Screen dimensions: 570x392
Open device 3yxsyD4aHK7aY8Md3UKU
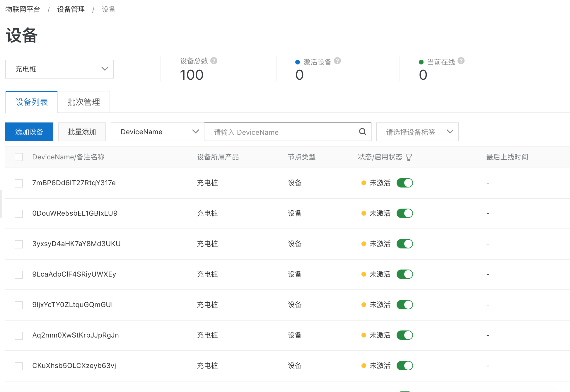(76, 244)
